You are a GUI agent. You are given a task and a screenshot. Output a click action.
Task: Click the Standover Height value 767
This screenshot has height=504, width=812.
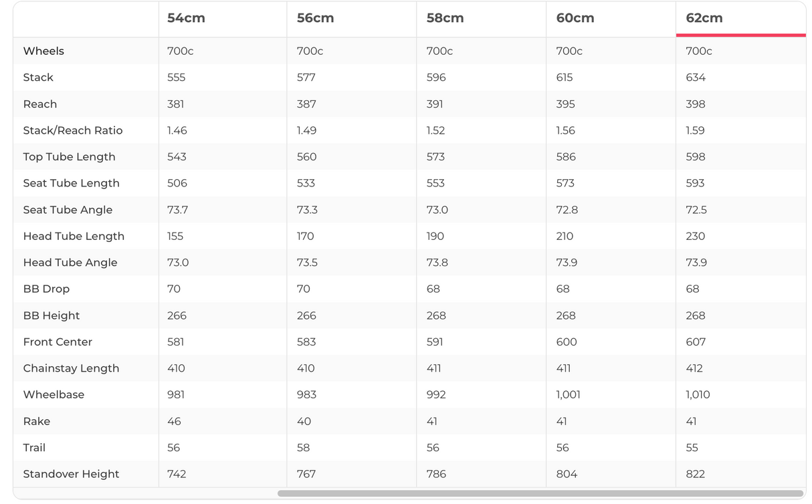click(306, 474)
